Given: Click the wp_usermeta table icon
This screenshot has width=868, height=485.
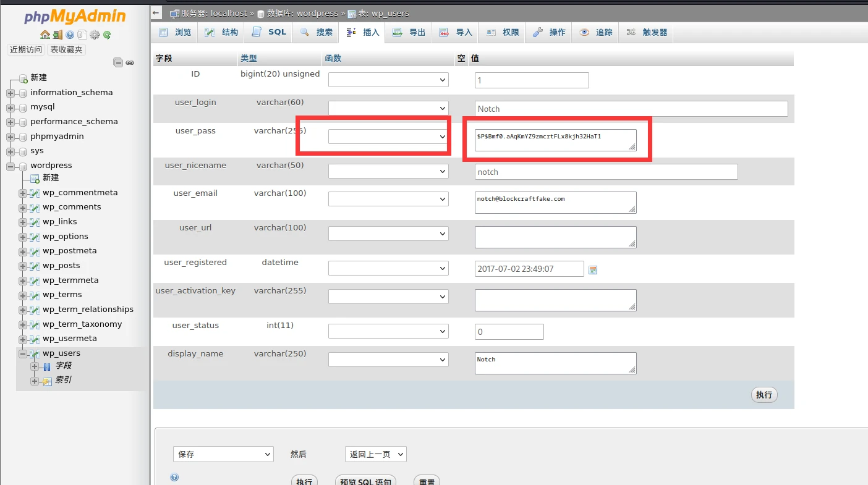Looking at the screenshot, I should coord(35,339).
